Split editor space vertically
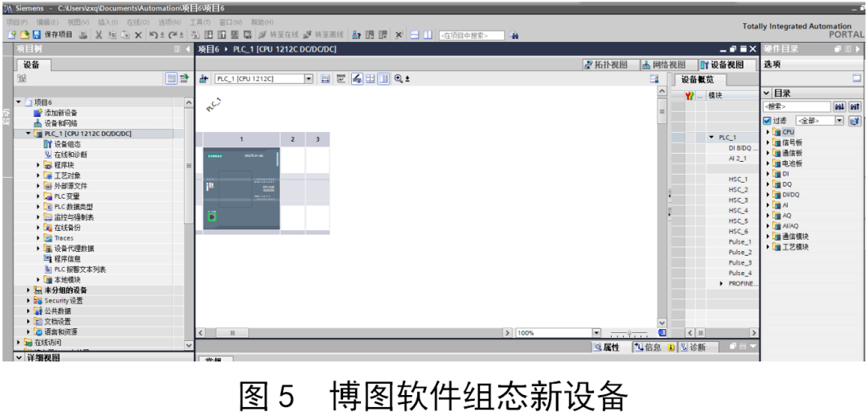Viewport: 868px width, 416px height. 428,35
